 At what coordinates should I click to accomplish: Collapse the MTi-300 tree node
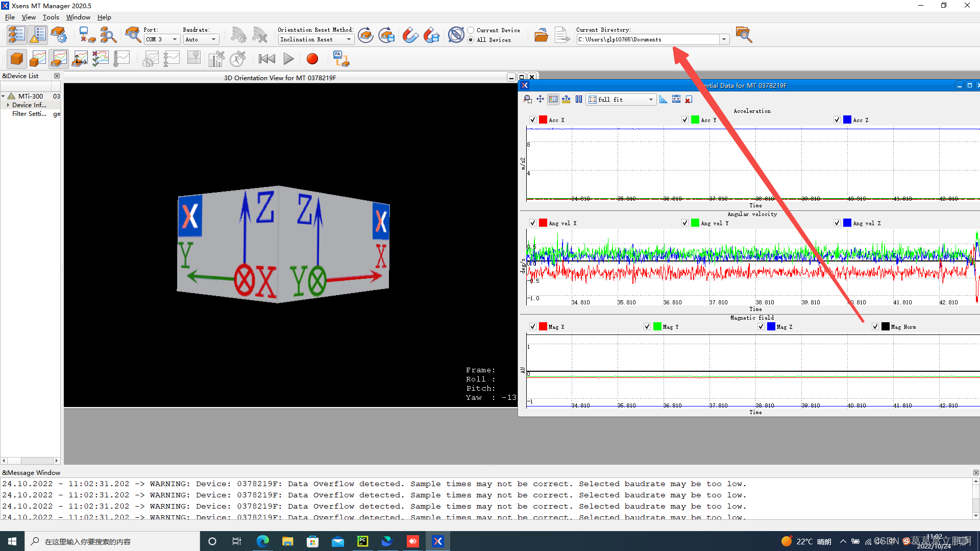pos(4,96)
